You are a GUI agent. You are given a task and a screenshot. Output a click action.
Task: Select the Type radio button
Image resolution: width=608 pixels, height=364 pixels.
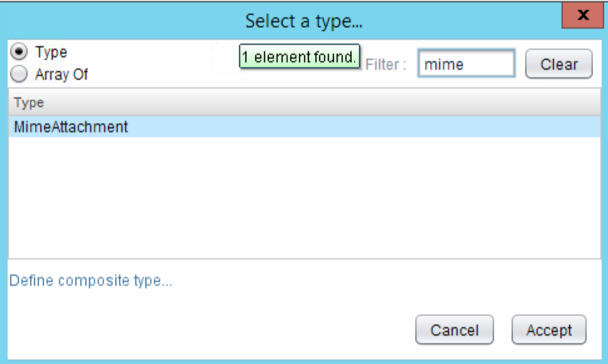[19, 52]
